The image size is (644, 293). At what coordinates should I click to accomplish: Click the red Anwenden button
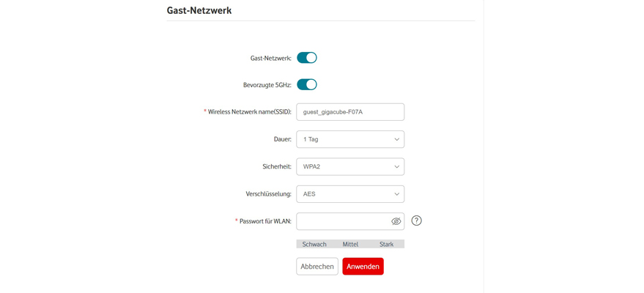click(363, 267)
